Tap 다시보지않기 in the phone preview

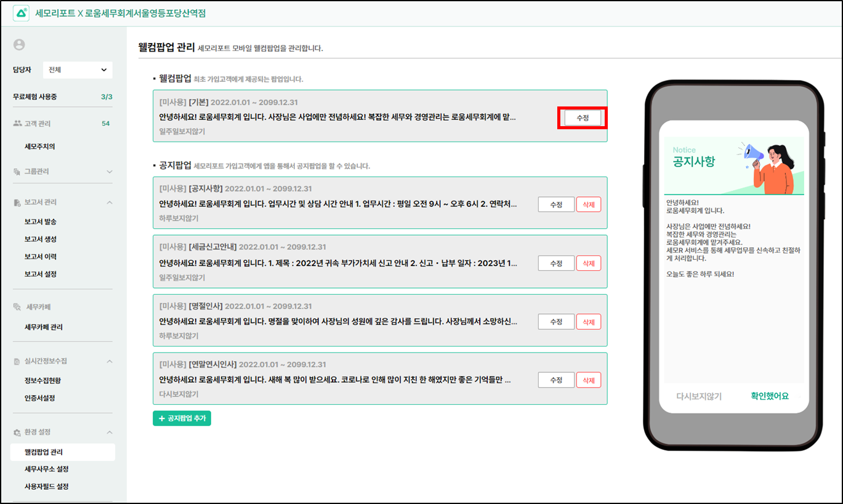point(698,396)
